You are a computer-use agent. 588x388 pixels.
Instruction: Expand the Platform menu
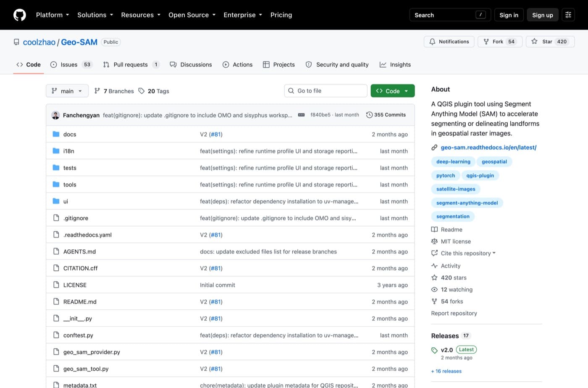[52, 15]
